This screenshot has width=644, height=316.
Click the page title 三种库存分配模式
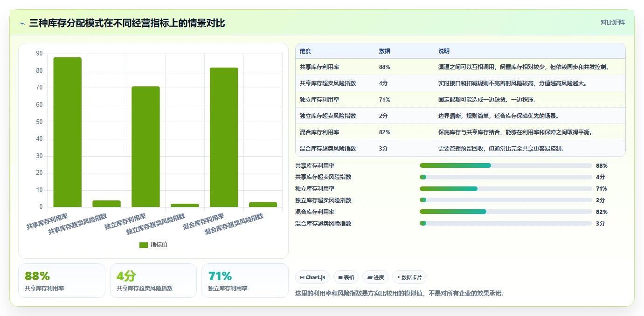click(x=127, y=23)
